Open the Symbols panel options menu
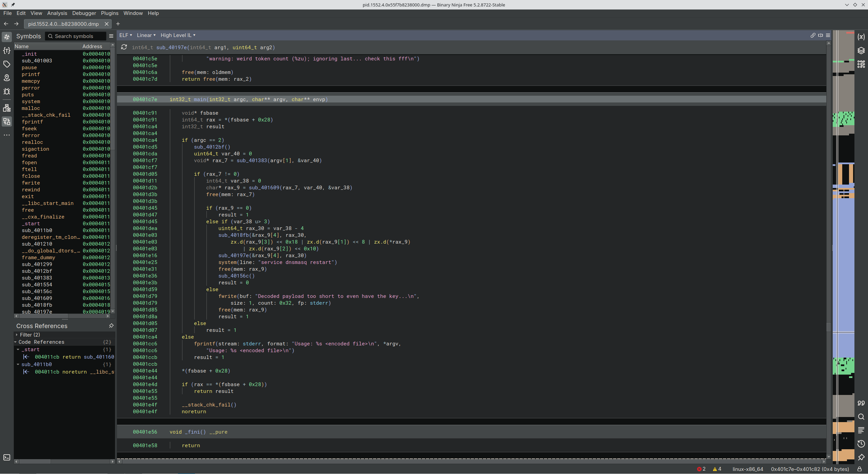 pyautogui.click(x=111, y=36)
